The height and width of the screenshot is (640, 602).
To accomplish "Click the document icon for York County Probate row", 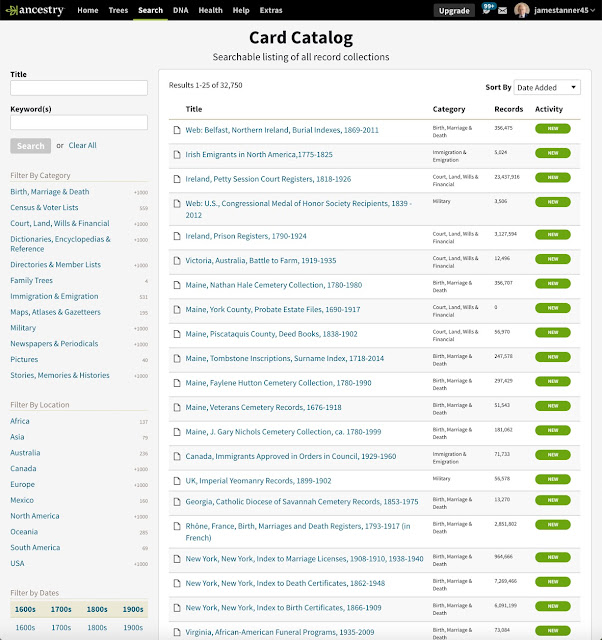I will (x=177, y=310).
